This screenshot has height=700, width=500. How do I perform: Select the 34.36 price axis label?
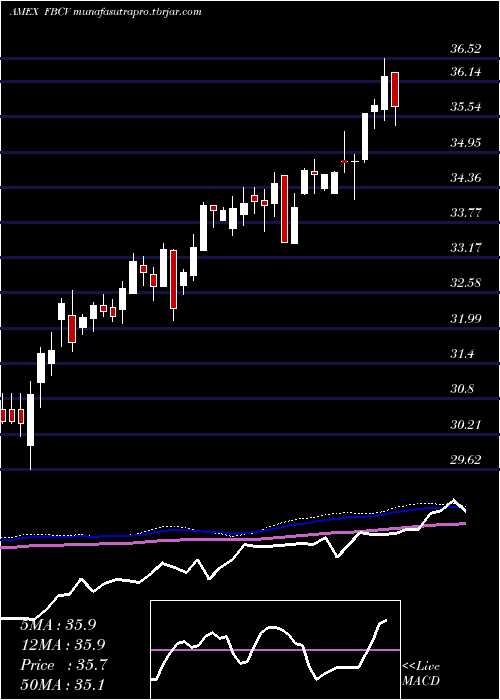point(466,178)
